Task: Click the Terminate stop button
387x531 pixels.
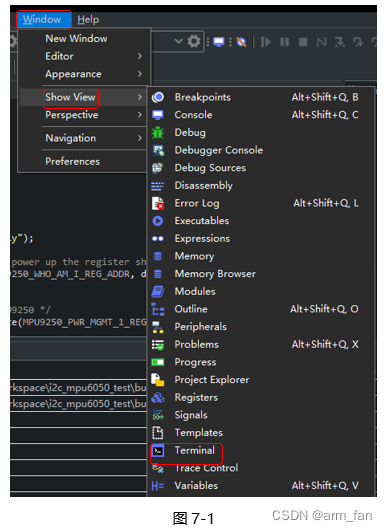Action: coord(303,42)
